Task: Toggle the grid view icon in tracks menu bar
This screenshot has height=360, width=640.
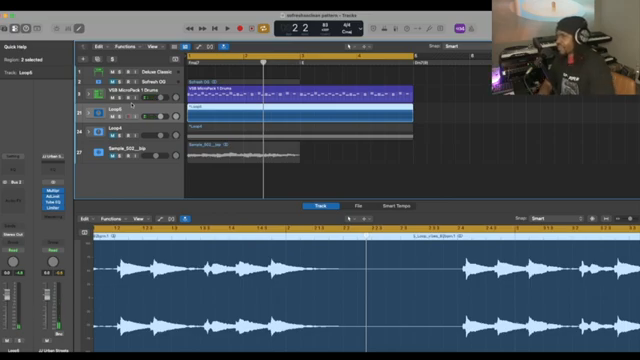Action: coord(185,47)
